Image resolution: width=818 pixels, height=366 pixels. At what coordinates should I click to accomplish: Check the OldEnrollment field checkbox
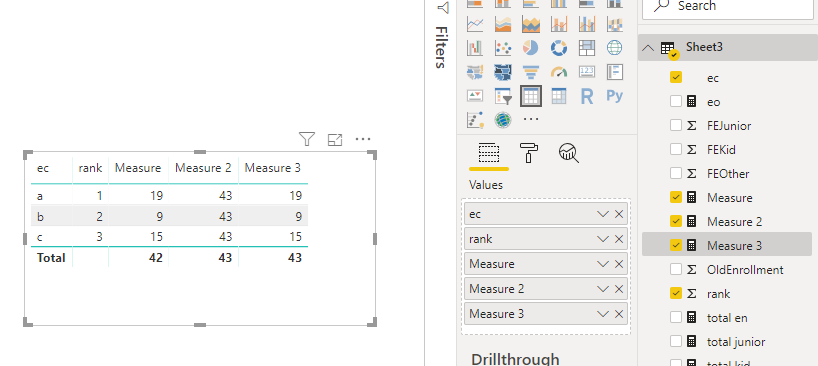point(676,269)
